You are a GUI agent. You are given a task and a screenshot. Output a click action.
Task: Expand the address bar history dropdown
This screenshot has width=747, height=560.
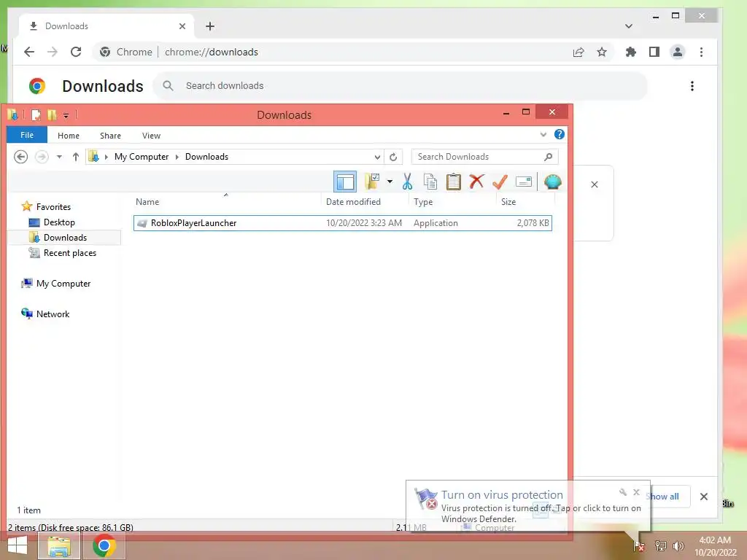pyautogui.click(x=377, y=157)
